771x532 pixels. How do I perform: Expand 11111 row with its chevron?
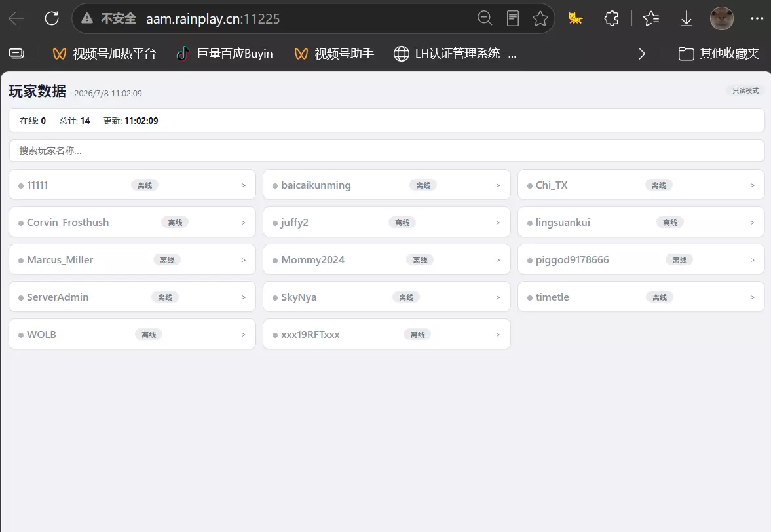[x=244, y=185]
